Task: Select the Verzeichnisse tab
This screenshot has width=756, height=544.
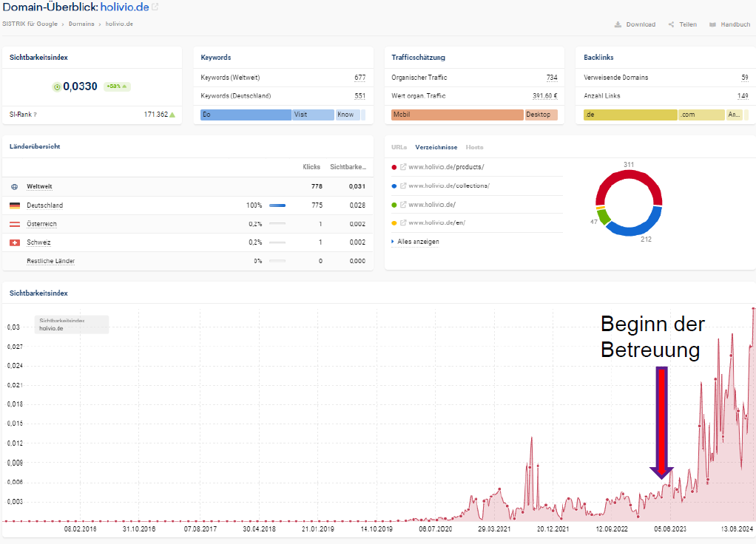Action: click(x=436, y=147)
